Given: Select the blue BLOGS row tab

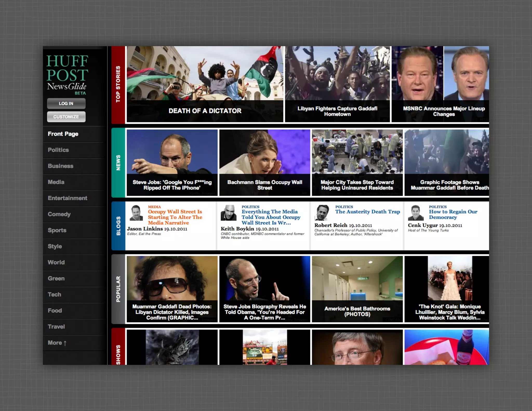Looking at the screenshot, I should click(x=118, y=226).
